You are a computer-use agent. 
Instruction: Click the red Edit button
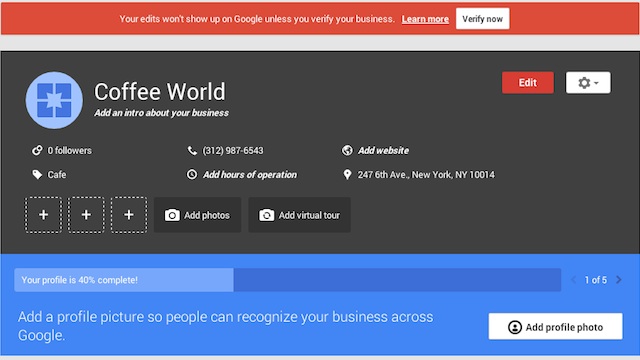tap(528, 82)
